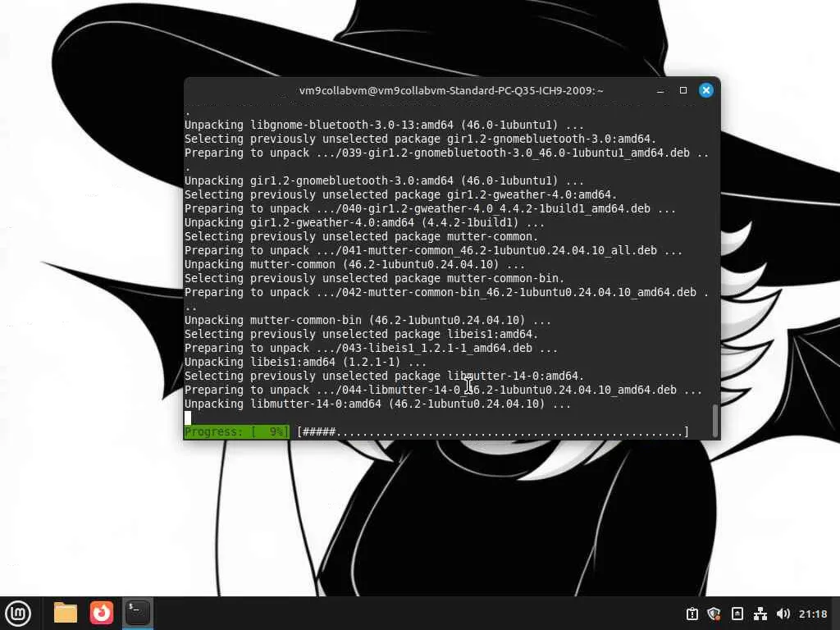Open the Linux Mint start menu

coord(18,614)
